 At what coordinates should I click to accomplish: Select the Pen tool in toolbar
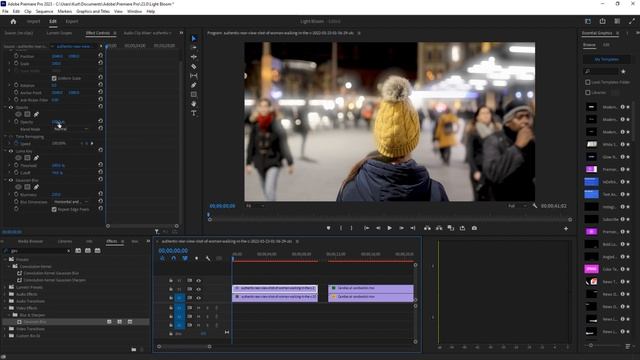click(194, 85)
